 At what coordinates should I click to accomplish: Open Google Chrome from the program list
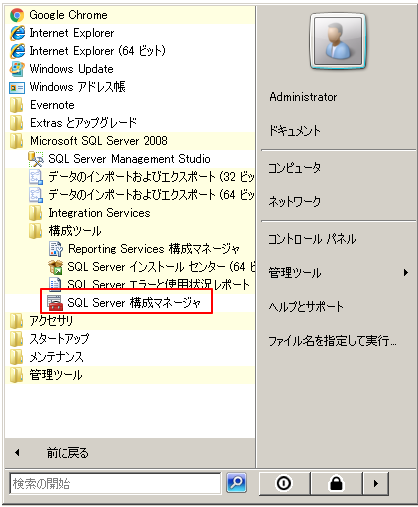pyautogui.click(x=130, y=15)
